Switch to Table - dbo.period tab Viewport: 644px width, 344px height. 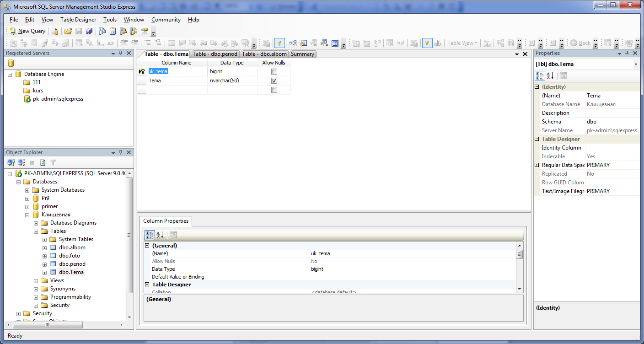click(x=215, y=54)
